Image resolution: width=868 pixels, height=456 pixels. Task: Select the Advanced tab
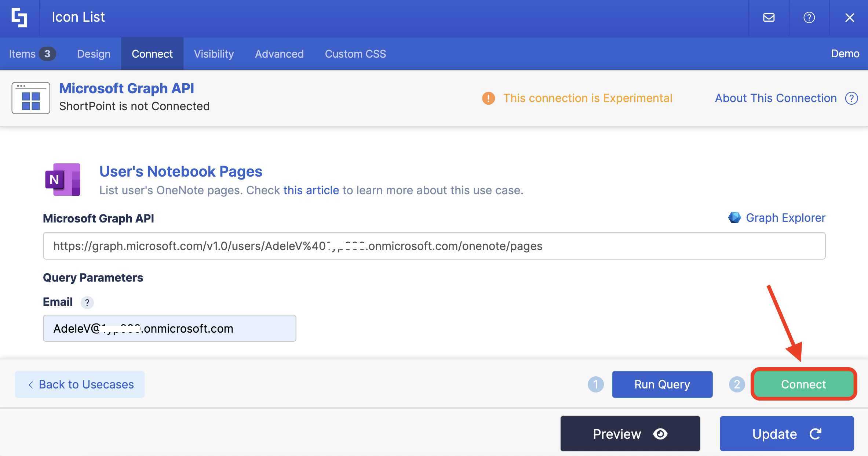tap(279, 54)
